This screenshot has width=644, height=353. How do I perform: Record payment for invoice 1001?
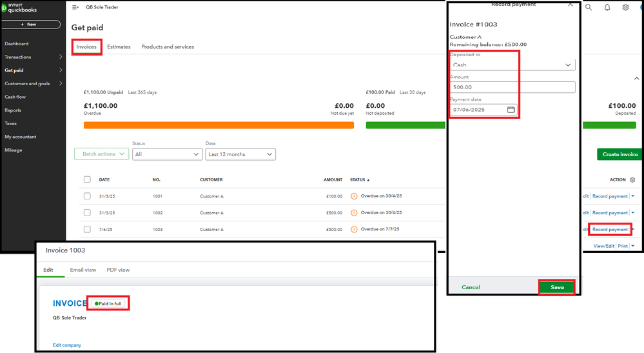coord(610,196)
